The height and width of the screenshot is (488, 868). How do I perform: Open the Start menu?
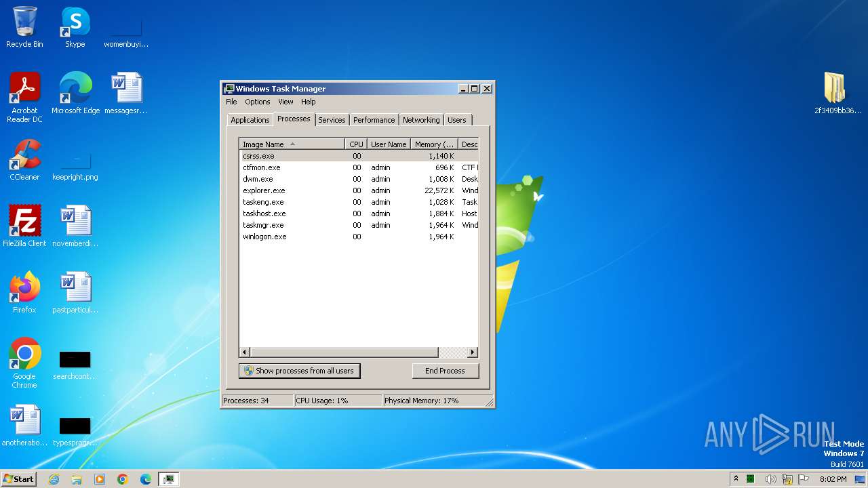[18, 479]
